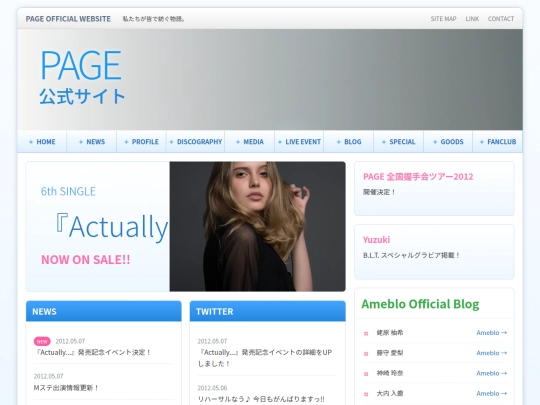Switch to the MEDIA navigation tab
The image size is (540, 405).
coord(250,142)
